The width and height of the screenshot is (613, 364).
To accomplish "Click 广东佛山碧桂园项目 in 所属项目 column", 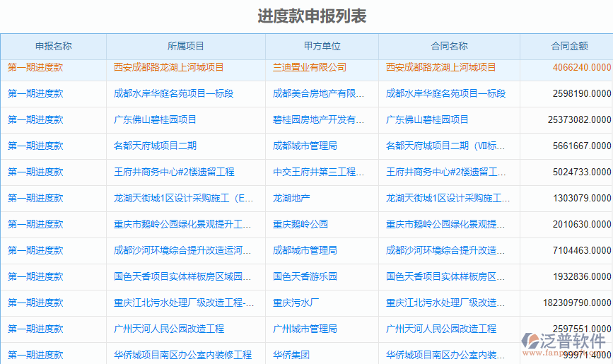I will click(x=155, y=119).
